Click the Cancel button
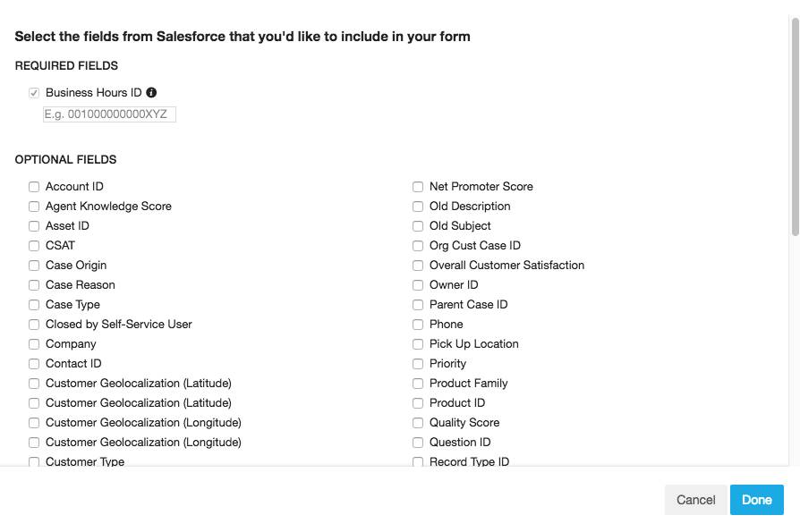This screenshot has height=532, width=800. click(x=695, y=500)
